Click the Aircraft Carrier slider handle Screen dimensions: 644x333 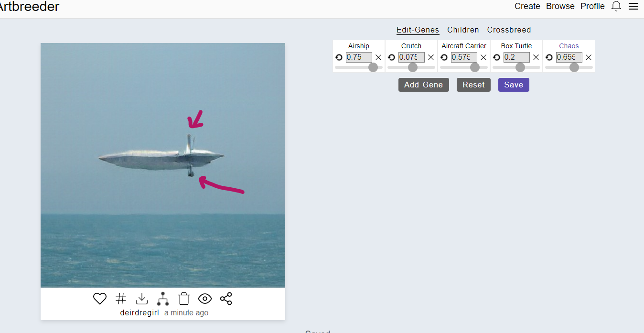(475, 67)
